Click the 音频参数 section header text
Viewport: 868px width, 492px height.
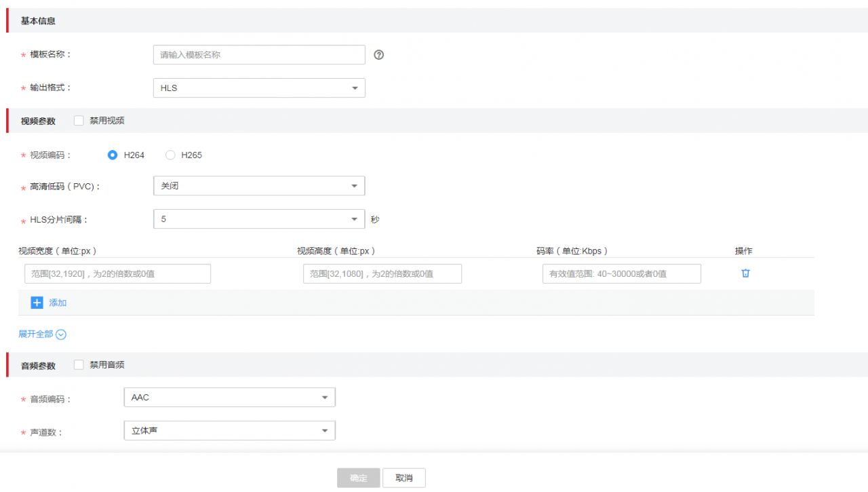[x=38, y=365]
